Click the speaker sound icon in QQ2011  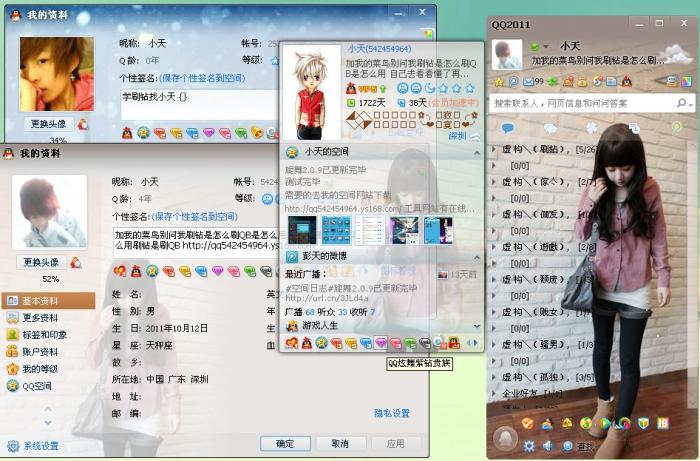coord(548,446)
